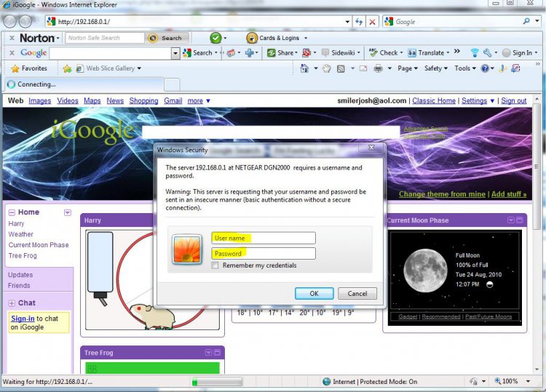The height and width of the screenshot is (392, 546).
Task: Open a new tab with the blank tab button
Action: pos(172,84)
